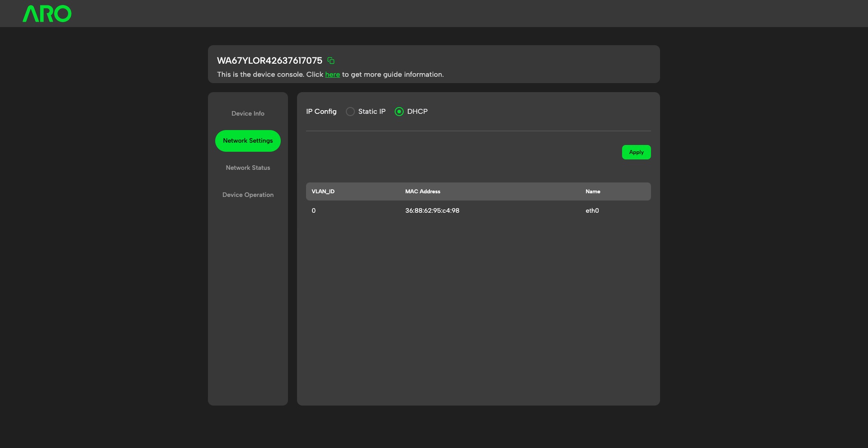Open the guide via the here link
Viewport: 868px width, 448px height.
click(x=333, y=75)
